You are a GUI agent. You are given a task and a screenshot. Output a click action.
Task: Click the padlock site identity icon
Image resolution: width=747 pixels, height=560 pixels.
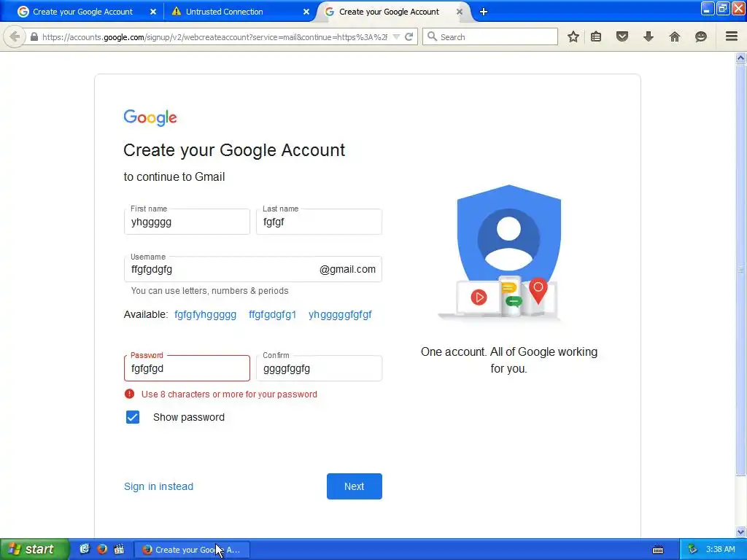[x=34, y=36]
